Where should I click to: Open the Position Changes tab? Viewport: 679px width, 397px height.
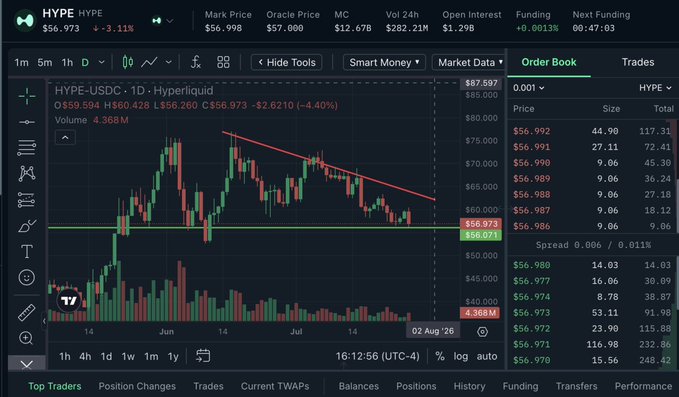(137, 386)
